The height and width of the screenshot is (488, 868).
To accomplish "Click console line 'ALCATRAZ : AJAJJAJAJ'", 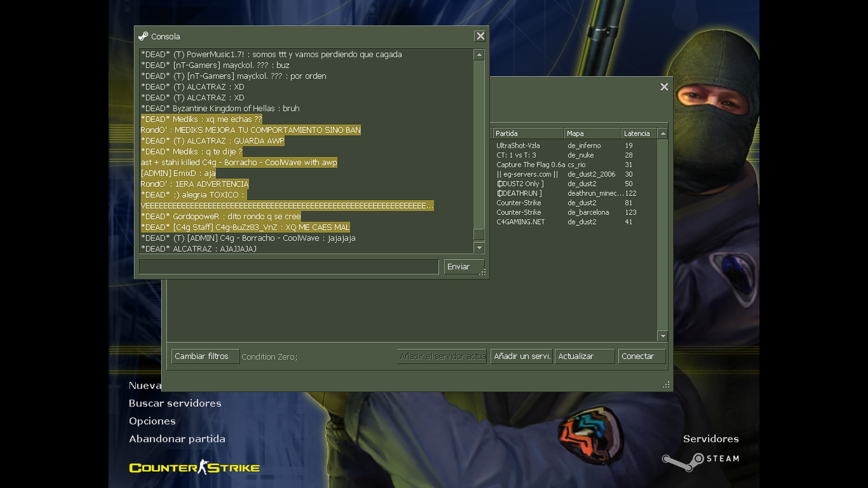I will pyautogui.click(x=198, y=249).
